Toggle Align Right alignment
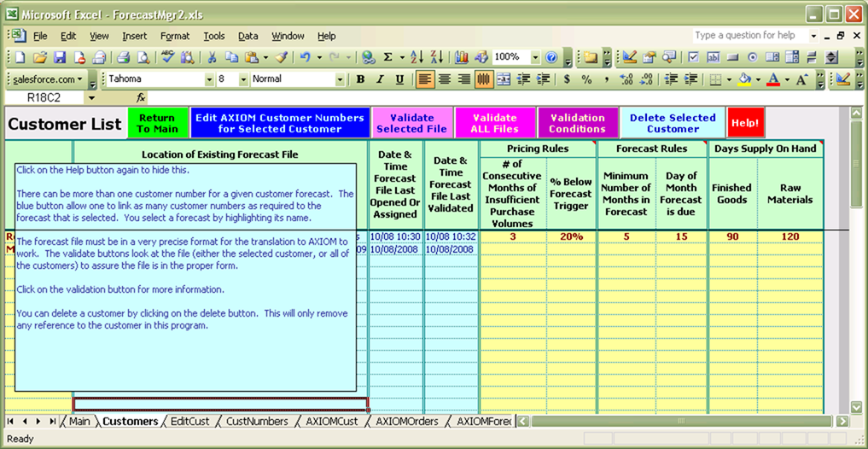868x449 pixels. click(464, 79)
